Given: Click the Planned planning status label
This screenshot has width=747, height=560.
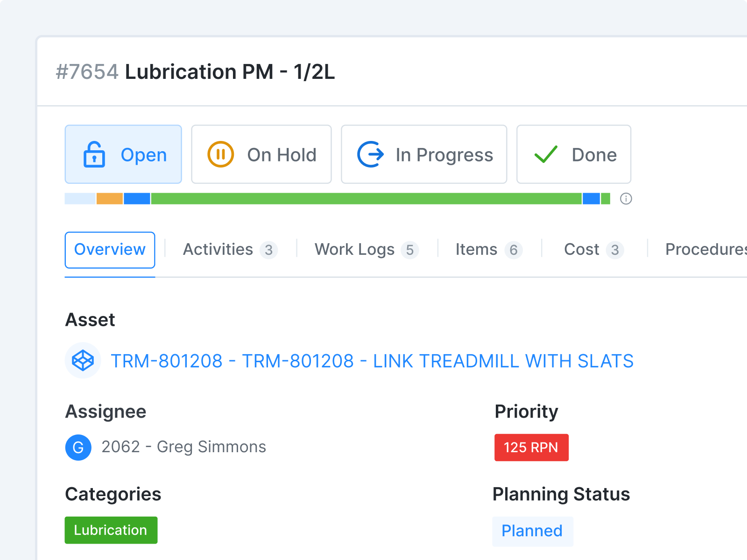Looking at the screenshot, I should (x=532, y=531).
